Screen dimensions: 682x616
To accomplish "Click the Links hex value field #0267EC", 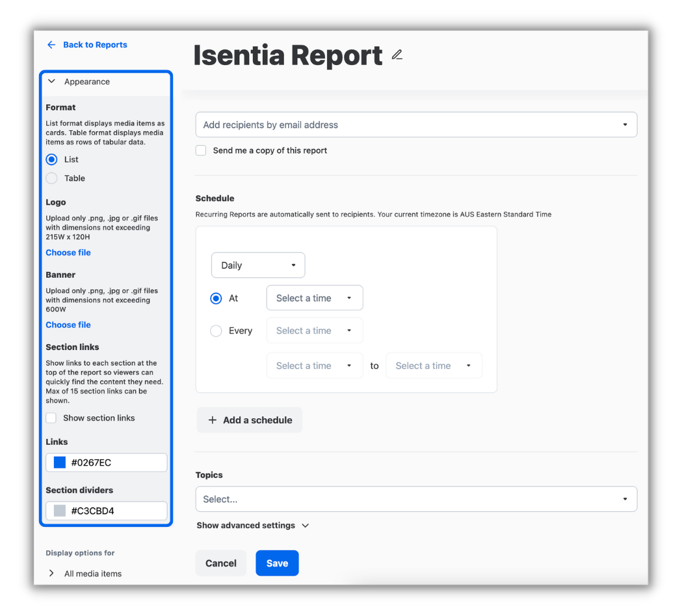I will [x=107, y=462].
